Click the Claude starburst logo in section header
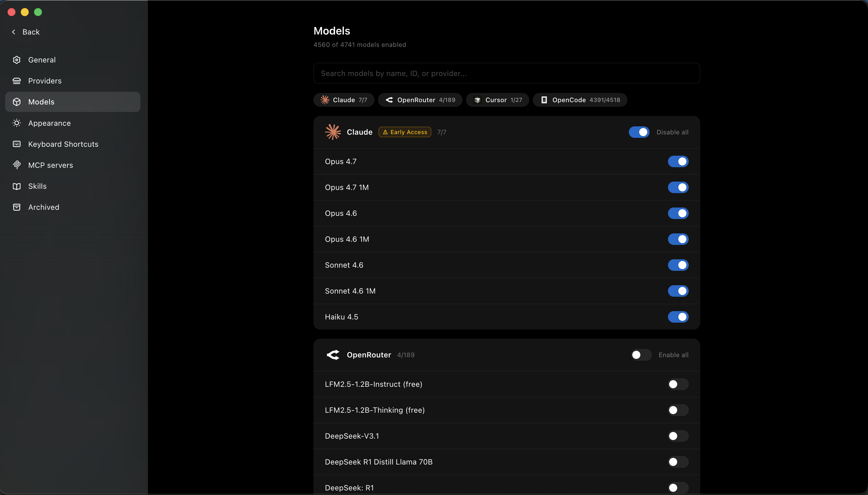 [333, 132]
